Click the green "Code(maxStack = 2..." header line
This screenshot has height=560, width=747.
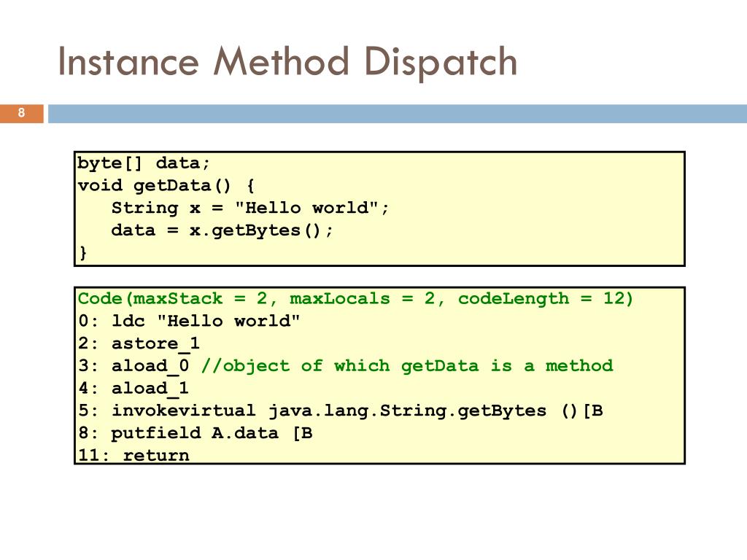coord(355,298)
